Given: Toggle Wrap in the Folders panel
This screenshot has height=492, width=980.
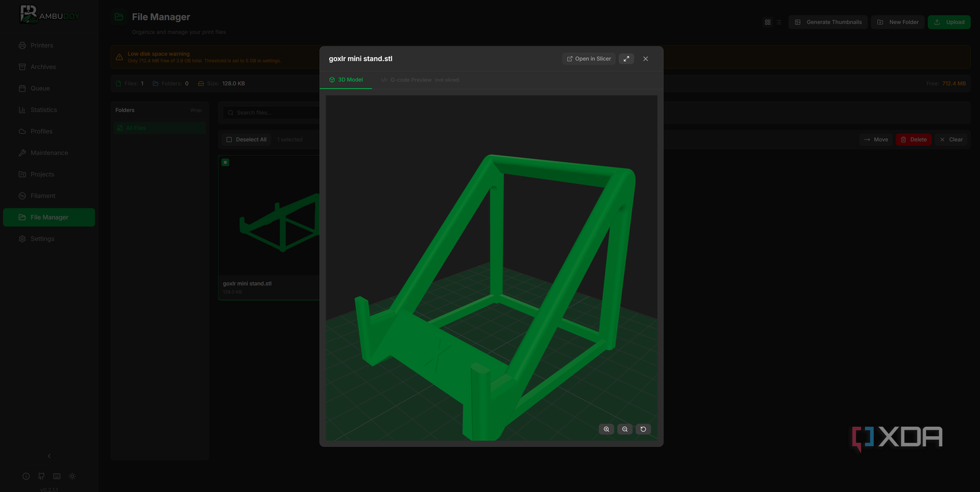Looking at the screenshot, I should tap(195, 110).
